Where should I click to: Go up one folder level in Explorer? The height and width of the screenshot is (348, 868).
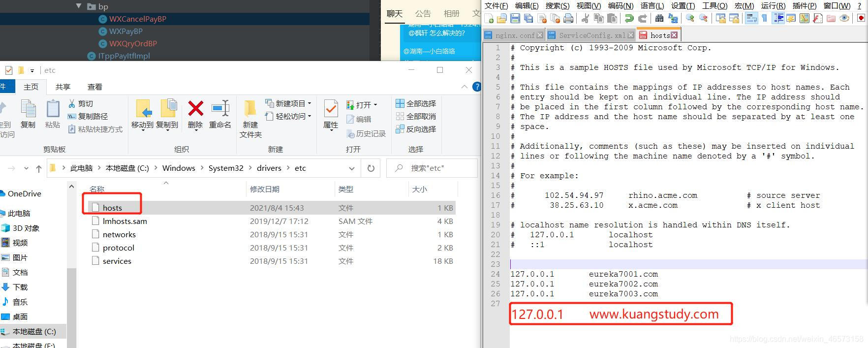click(39, 168)
